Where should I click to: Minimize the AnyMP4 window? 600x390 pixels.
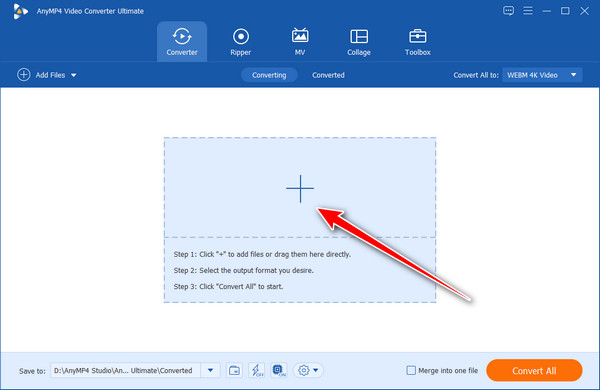click(546, 11)
